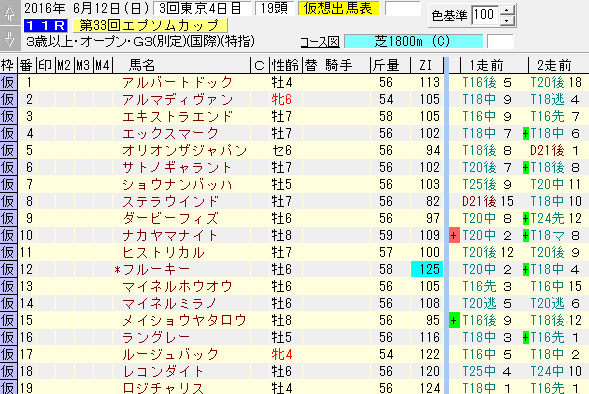Click the 第33回エプソムカップ race title

click(149, 26)
